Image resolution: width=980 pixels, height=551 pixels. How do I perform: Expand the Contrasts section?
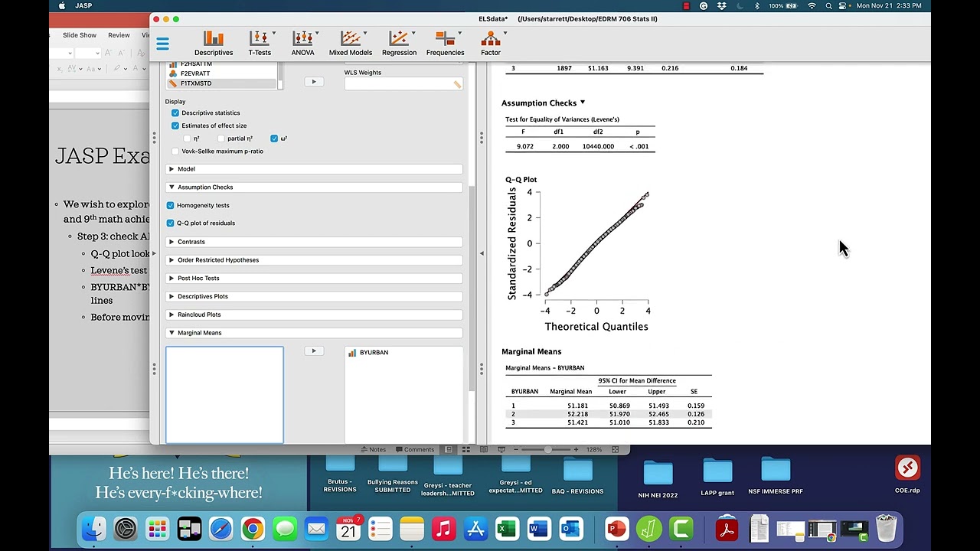click(314, 242)
